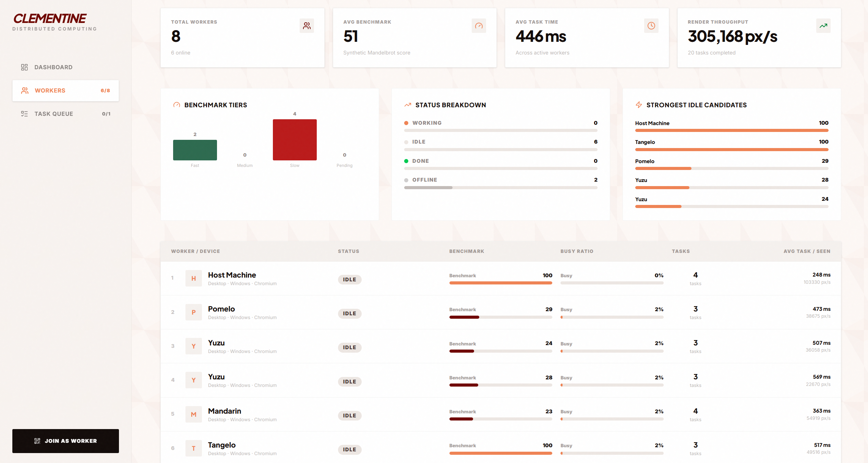The width and height of the screenshot is (868, 463).
Task: Click the Render Throughput trend arrow icon
Action: [x=823, y=26]
